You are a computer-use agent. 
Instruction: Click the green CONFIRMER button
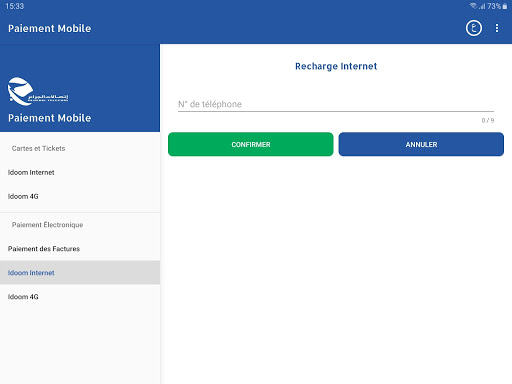pyautogui.click(x=251, y=144)
